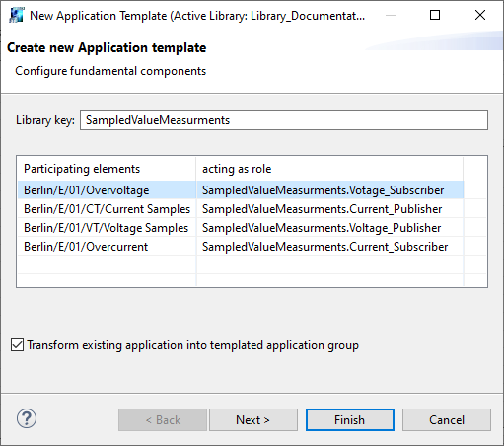The image size is (504, 446).
Task: Select the Berlin/E/01/CT/Current Samples element
Action: 108,209
